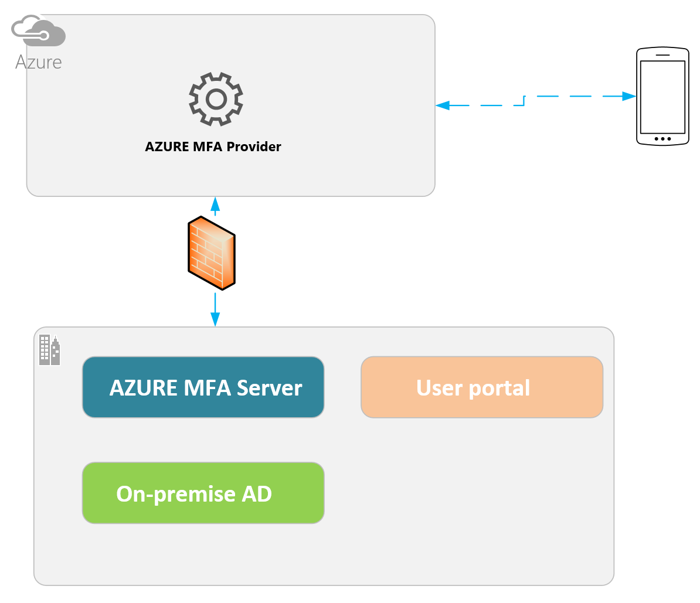Screen dimensions: 700x603
Task: Switch to the User portal section
Action: (x=481, y=387)
